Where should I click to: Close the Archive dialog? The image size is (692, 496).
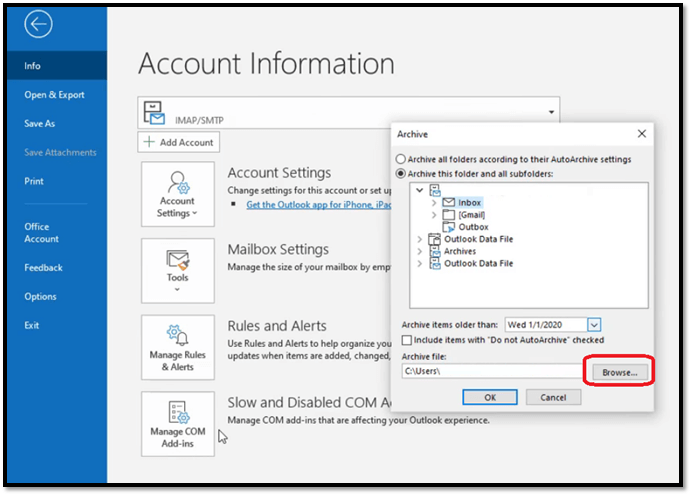coord(642,134)
